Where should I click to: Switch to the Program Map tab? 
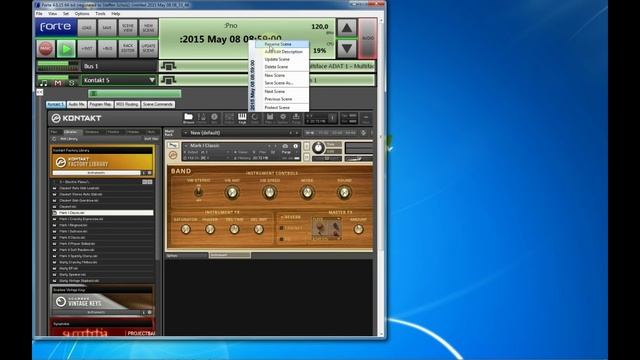point(100,104)
